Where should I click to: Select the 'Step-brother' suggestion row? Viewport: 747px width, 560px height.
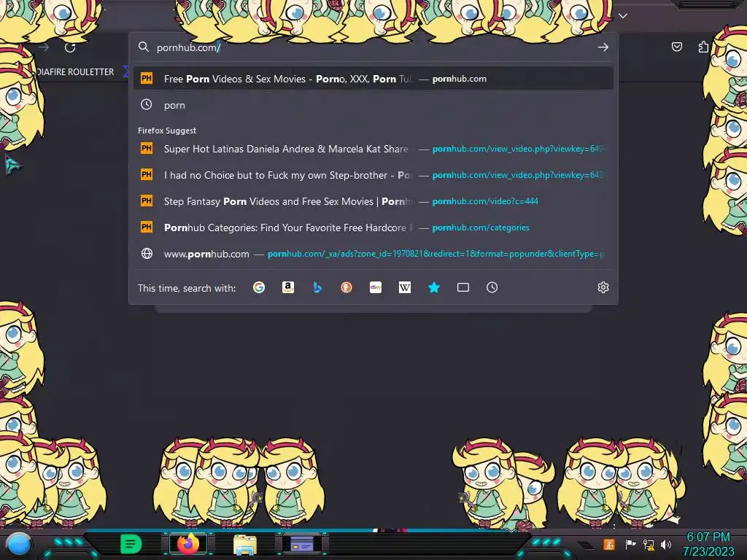tap(373, 175)
